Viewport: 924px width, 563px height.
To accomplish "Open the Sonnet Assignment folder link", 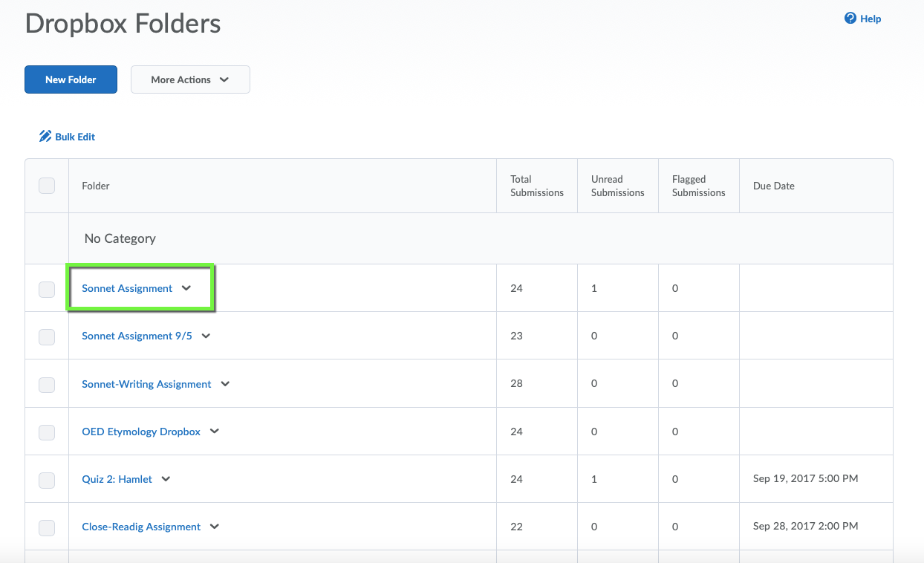I will pos(127,288).
